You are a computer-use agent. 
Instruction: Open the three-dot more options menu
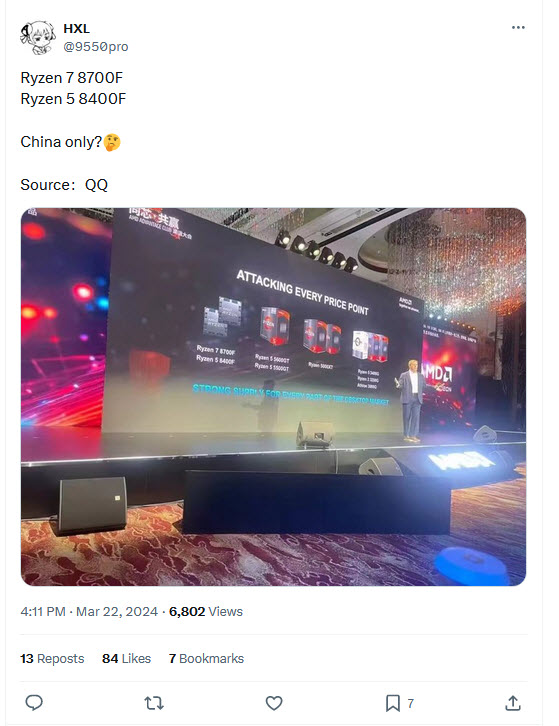pyautogui.click(x=518, y=27)
